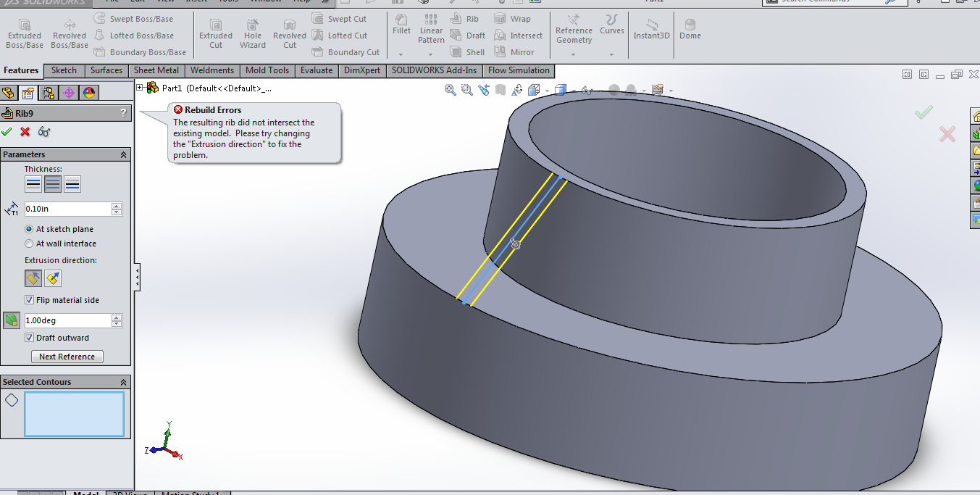
Task: Open Curves dropdown arrow
Action: pos(612,54)
